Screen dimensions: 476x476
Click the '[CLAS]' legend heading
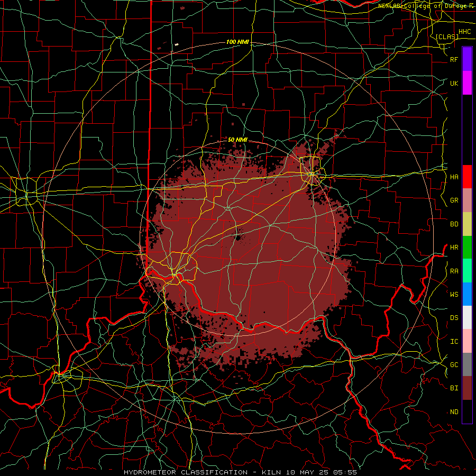click(447, 37)
